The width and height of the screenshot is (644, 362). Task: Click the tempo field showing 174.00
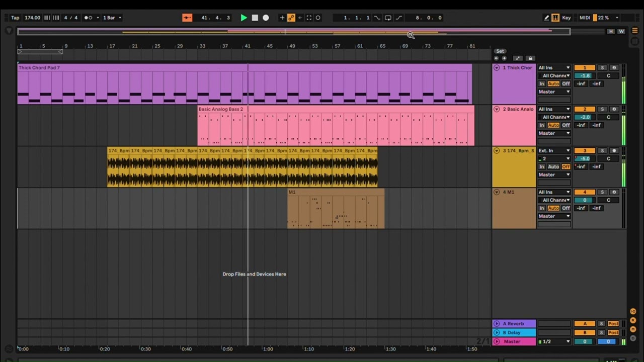click(x=32, y=18)
